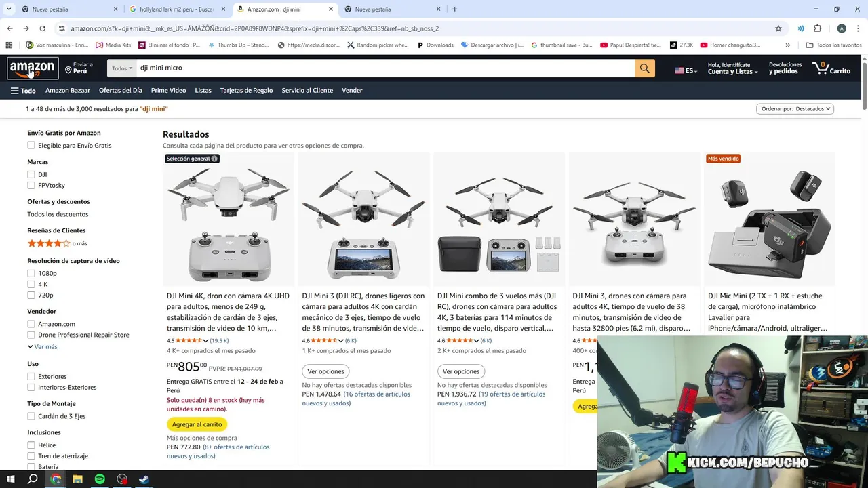This screenshot has width=868, height=488.
Task: Open rating dropdown on DJI Mini 3 (DJI RC)
Action: coord(342,341)
